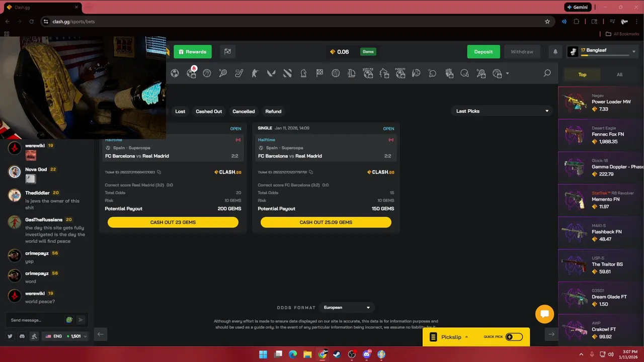Switch drops panel to Top tab

(x=582, y=74)
